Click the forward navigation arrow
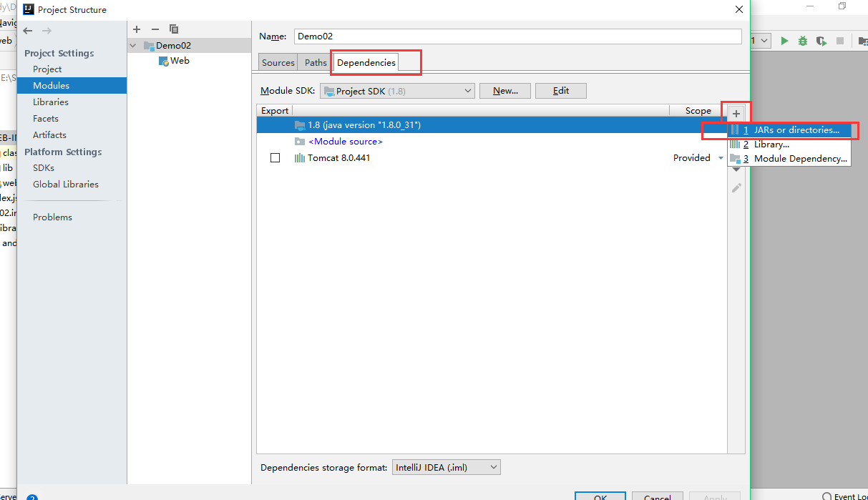This screenshot has width=868, height=500. click(47, 30)
